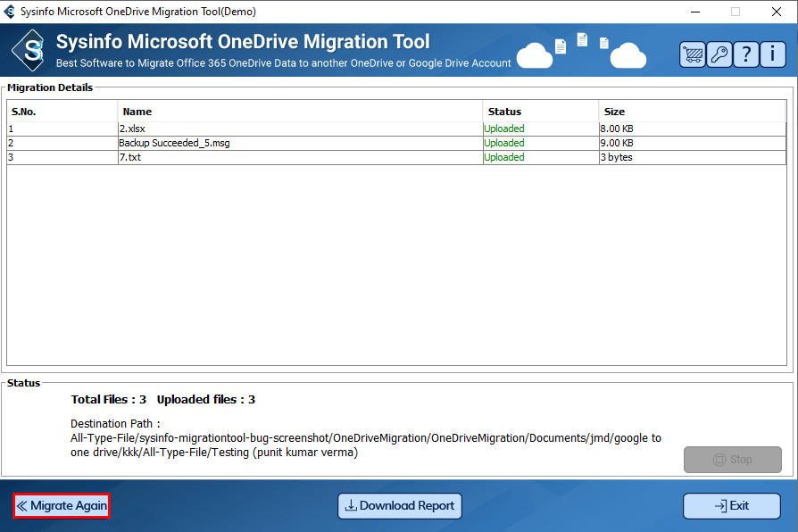Click the Size column header
798x532 pixels.
(x=692, y=112)
